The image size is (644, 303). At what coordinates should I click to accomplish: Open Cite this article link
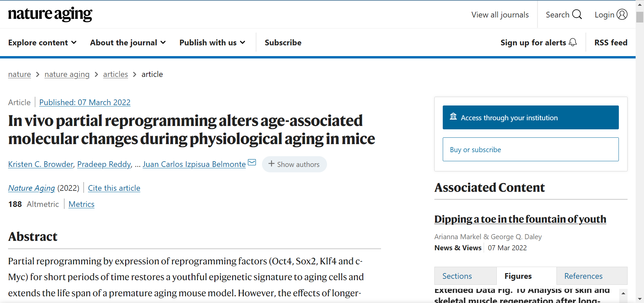tap(114, 188)
